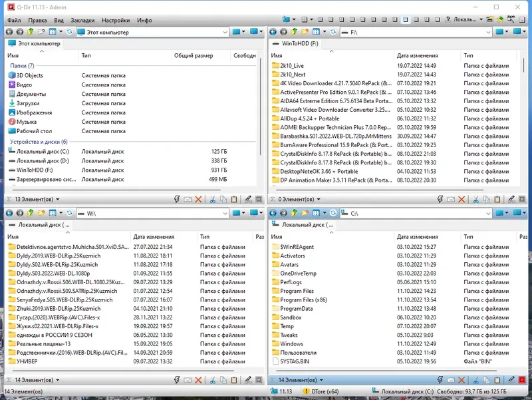Go back in the Этот компьютер pane
The width and height of the screenshot is (532, 400).
[9, 32]
